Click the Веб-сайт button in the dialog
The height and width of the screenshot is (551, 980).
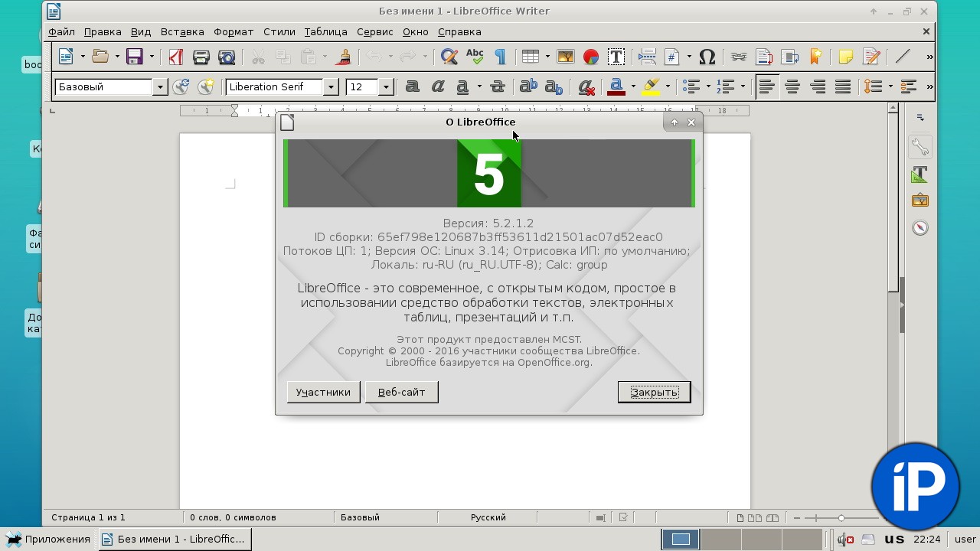point(401,392)
